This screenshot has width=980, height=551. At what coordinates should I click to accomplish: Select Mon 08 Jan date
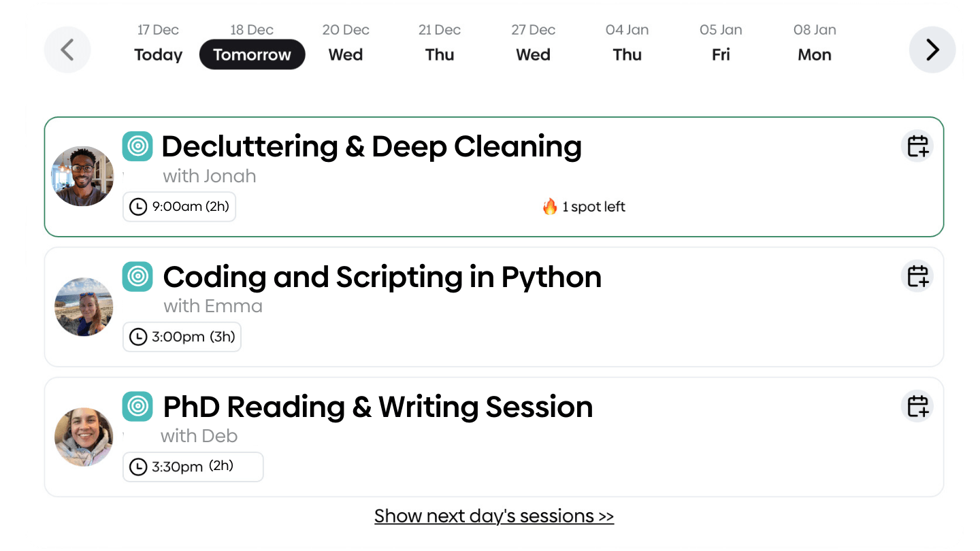point(815,43)
